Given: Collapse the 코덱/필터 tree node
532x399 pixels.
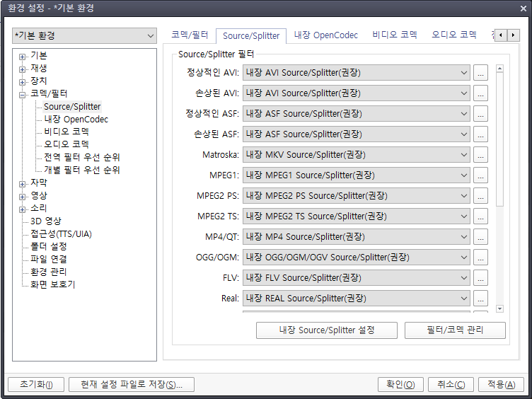Looking at the screenshot, I should point(23,94).
